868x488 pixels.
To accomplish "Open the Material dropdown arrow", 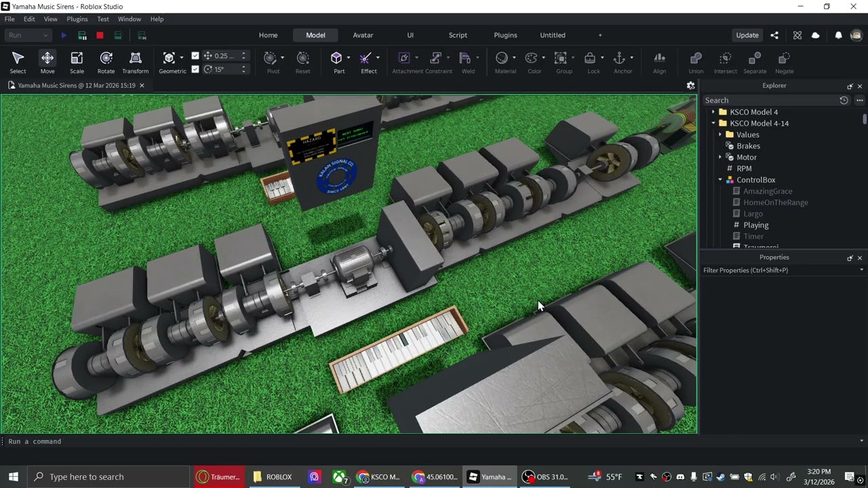I will click(x=514, y=58).
